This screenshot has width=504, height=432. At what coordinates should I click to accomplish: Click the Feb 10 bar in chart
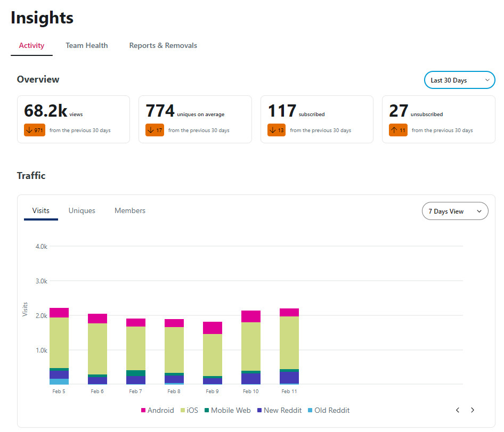[x=251, y=346]
